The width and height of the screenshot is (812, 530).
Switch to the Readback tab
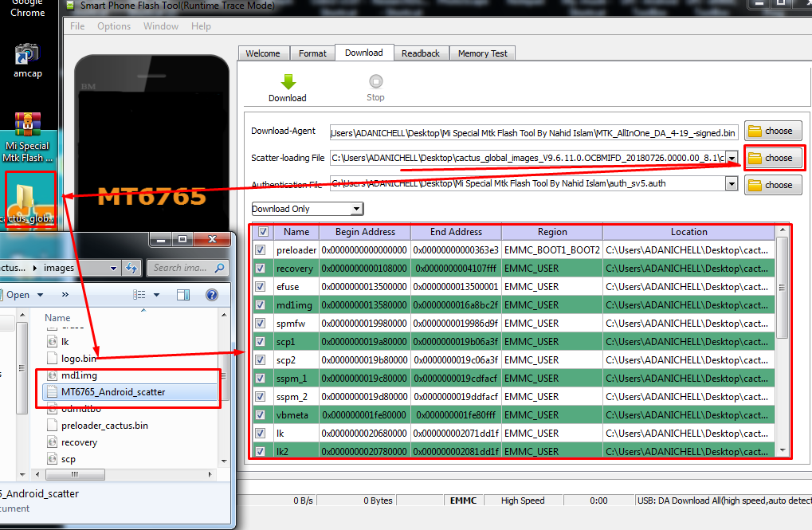coord(421,53)
